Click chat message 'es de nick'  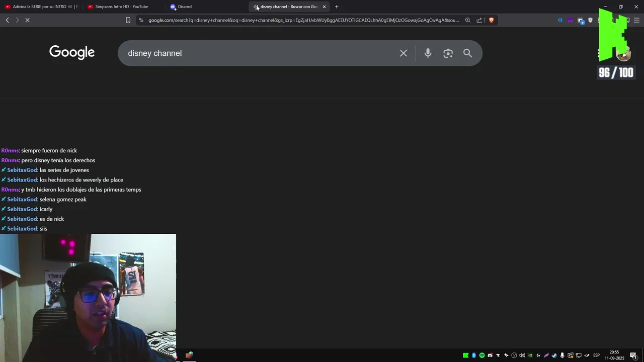52,219
